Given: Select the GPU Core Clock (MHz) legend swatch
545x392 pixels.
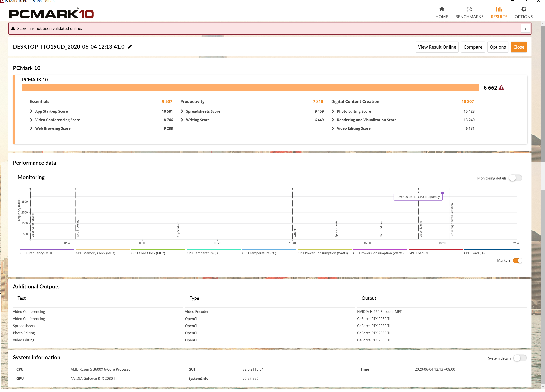Looking at the screenshot, I should (x=158, y=249).
